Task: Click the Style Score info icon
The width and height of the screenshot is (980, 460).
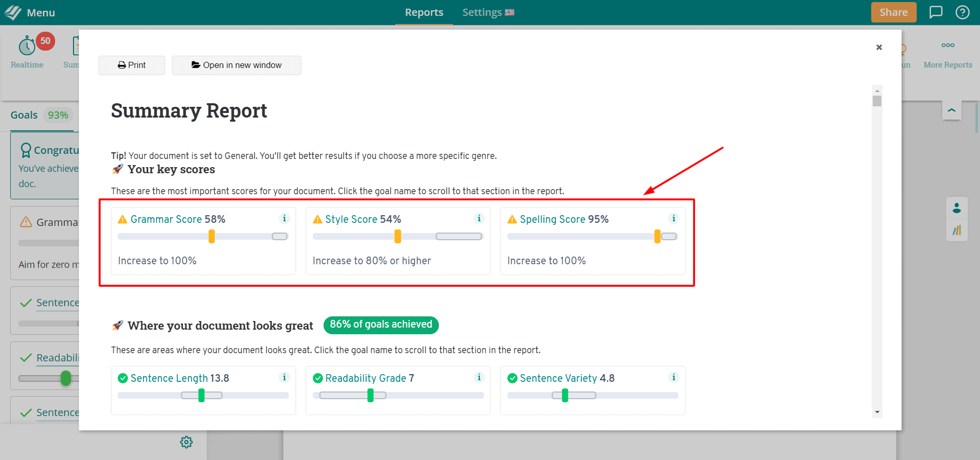Action: click(479, 219)
